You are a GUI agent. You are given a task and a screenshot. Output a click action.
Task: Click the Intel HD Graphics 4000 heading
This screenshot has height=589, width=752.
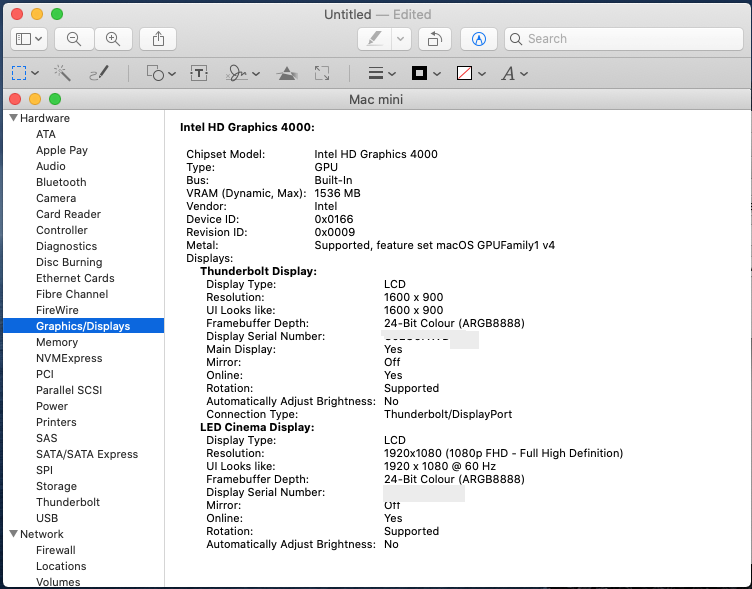247,127
